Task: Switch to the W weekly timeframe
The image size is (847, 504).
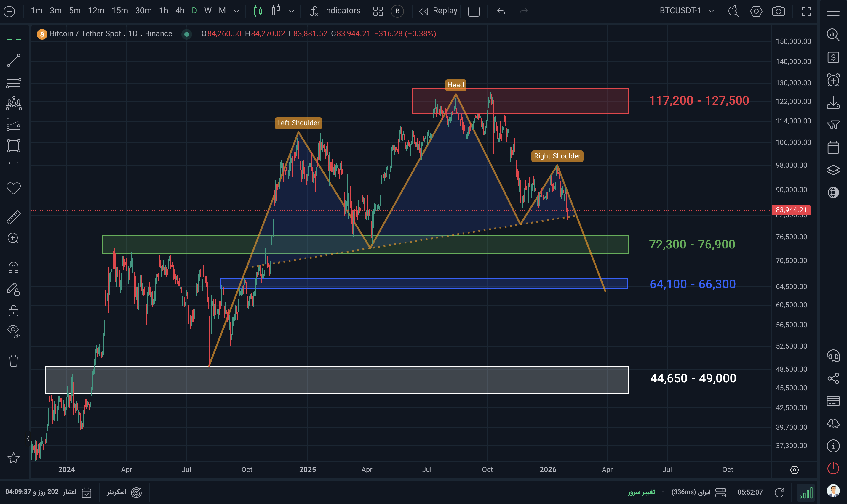Action: 208,11
